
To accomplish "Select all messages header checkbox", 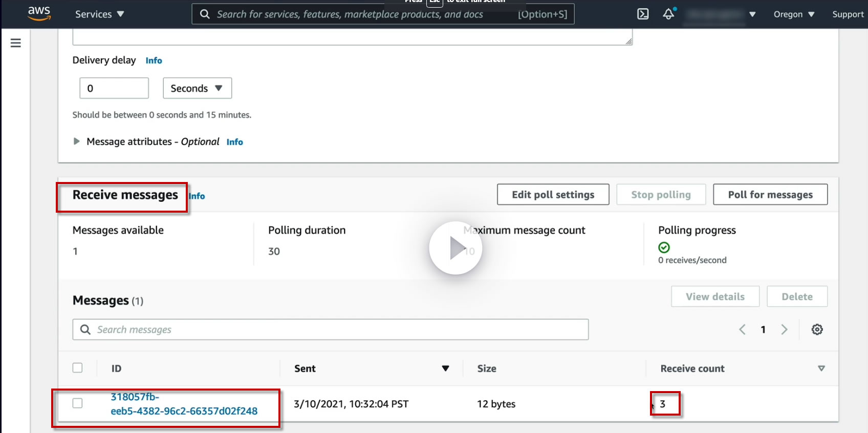I will 78,368.
